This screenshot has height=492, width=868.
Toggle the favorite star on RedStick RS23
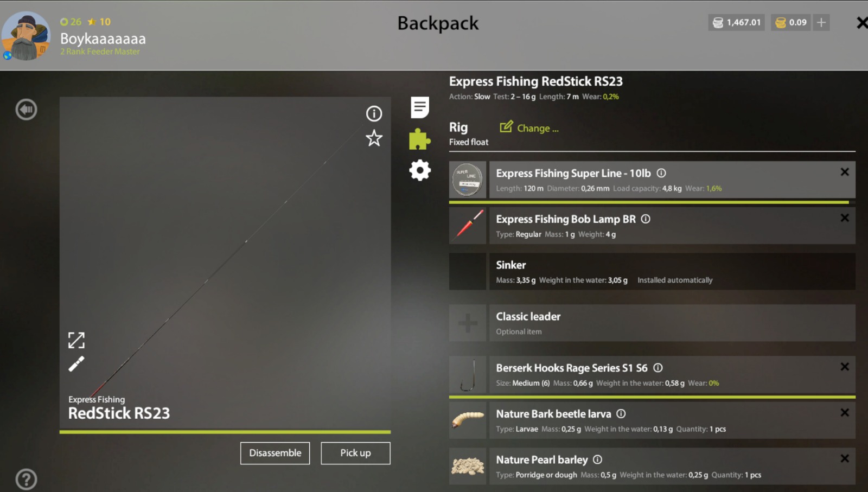pyautogui.click(x=374, y=138)
